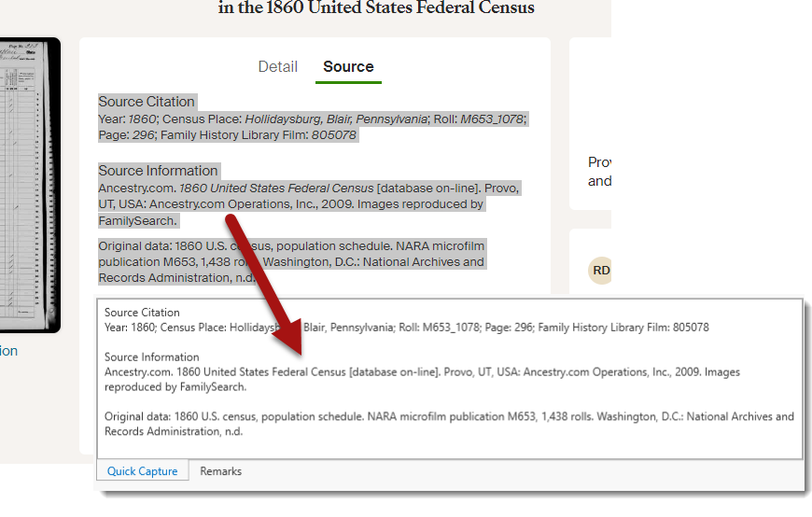The height and width of the screenshot is (517, 812).
Task: Click Hollidaysburg, Blair, Pennsylvania in highlighted citation
Action: 336,119
